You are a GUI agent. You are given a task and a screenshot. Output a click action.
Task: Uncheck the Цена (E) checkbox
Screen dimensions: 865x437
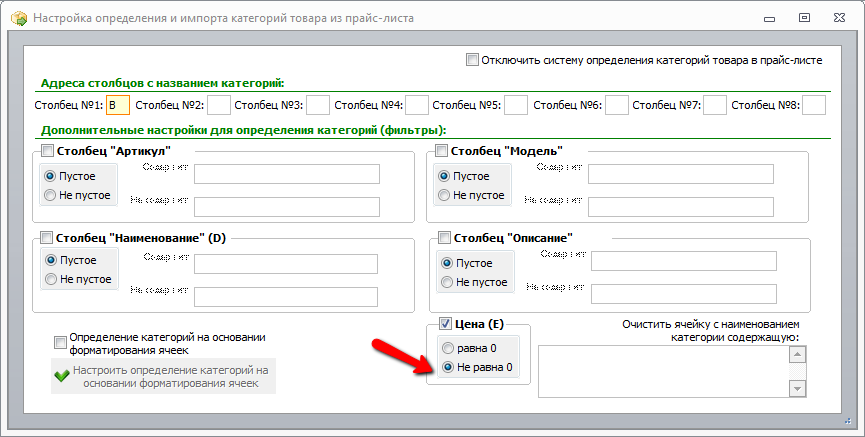[x=445, y=324]
